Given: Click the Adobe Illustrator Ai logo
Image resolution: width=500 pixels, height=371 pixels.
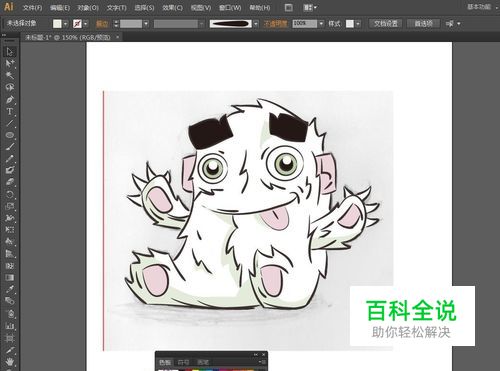Looking at the screenshot, I should tap(8, 7).
